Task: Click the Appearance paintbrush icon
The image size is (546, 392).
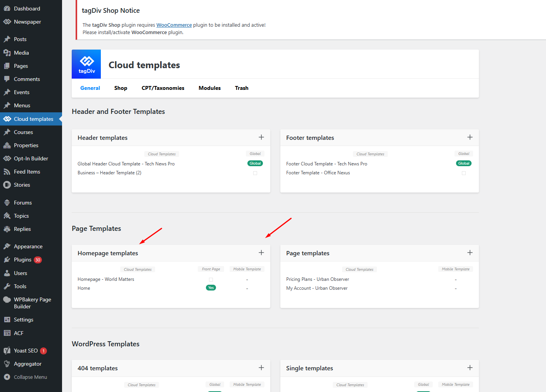Action: tap(7, 246)
